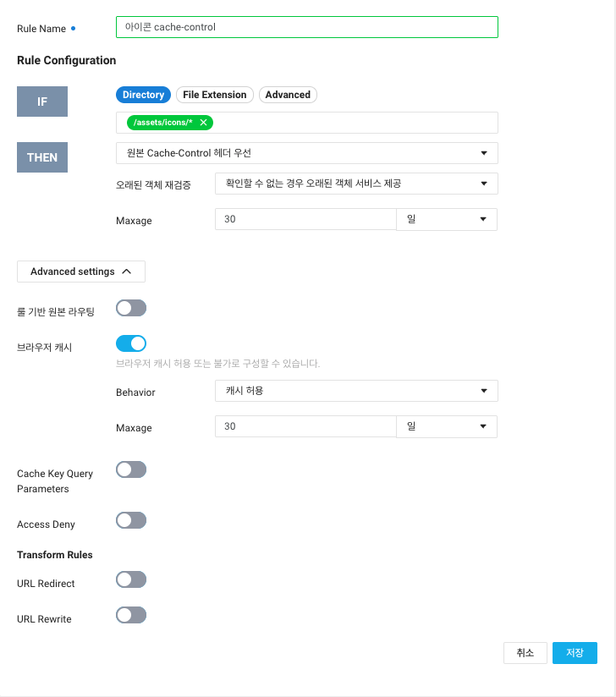Click inside the Rule Name input field

[306, 26]
